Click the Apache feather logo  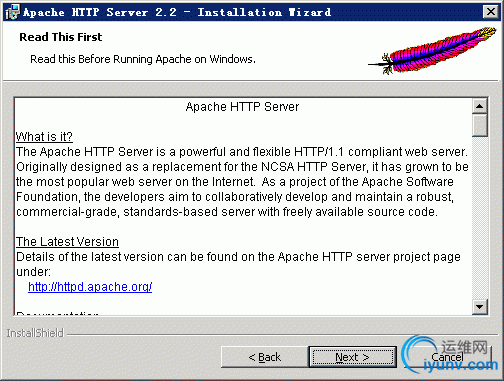point(433,51)
